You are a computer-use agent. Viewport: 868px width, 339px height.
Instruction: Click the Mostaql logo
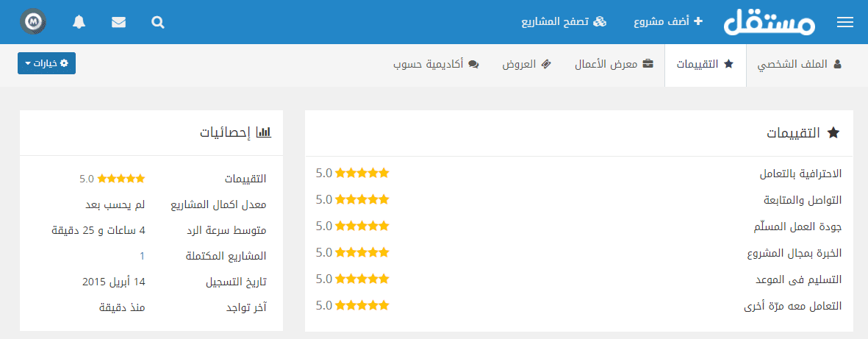click(x=769, y=22)
